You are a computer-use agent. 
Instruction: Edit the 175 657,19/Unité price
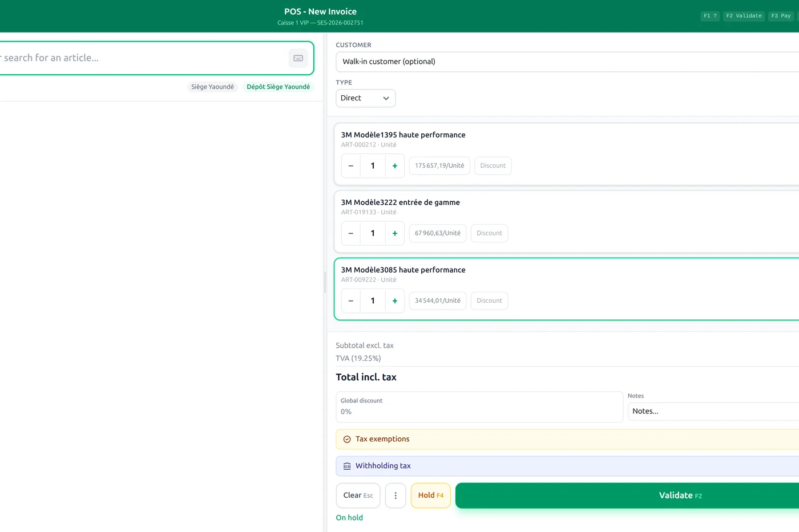[439, 166]
